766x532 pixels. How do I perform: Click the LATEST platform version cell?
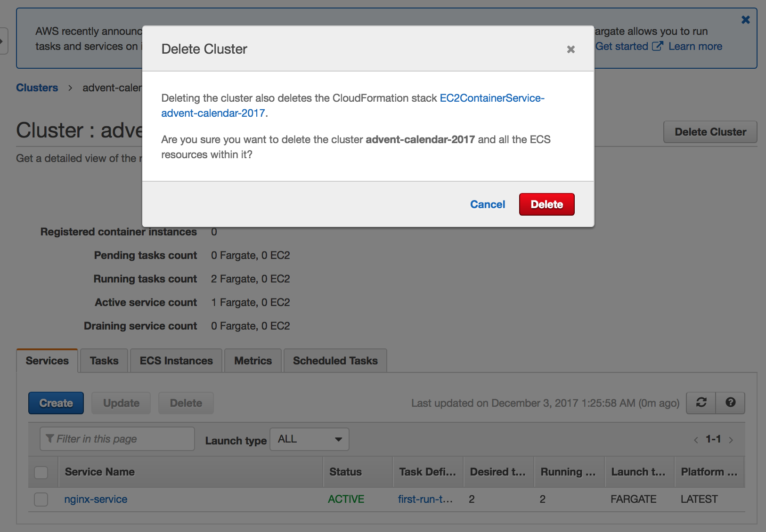(699, 499)
